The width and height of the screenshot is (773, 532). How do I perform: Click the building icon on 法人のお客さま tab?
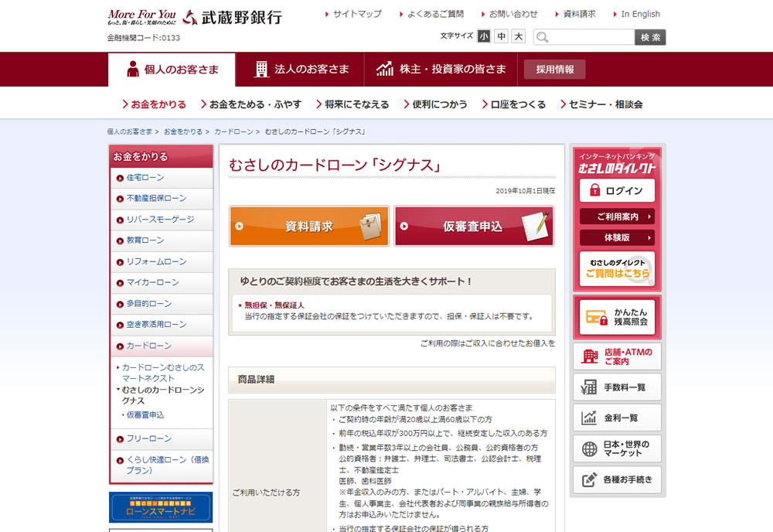[x=261, y=69]
